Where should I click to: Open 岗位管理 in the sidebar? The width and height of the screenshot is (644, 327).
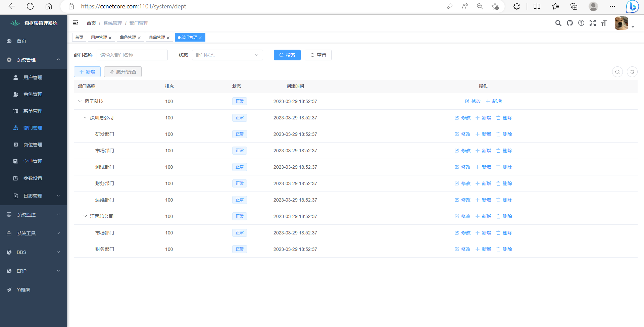coord(33,145)
